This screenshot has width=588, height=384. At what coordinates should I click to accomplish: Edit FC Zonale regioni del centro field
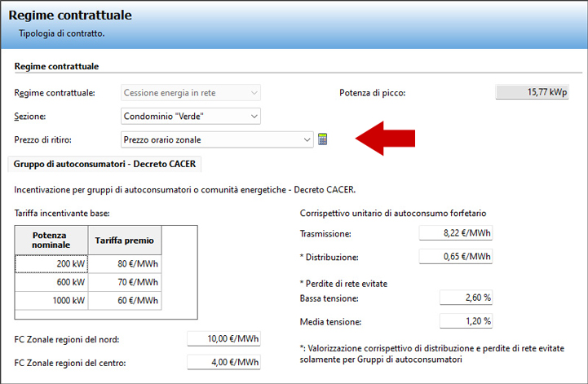(x=223, y=362)
